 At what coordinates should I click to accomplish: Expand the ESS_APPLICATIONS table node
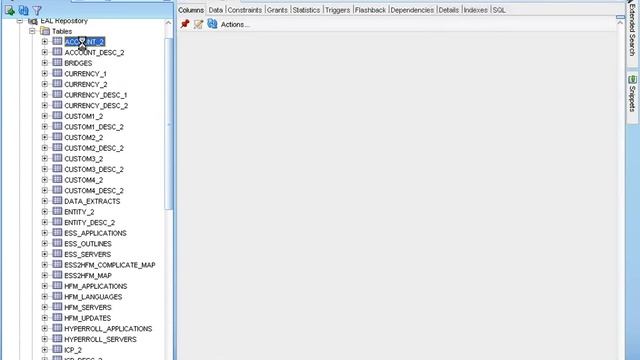pos(44,233)
